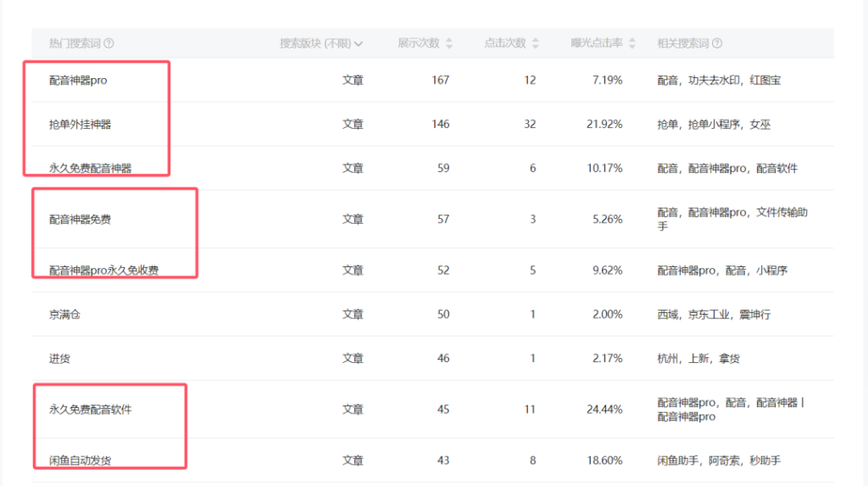Click 闲鱼助手 related search terms cell
Image resolution: width=868 pixels, height=486 pixels.
pos(719,461)
